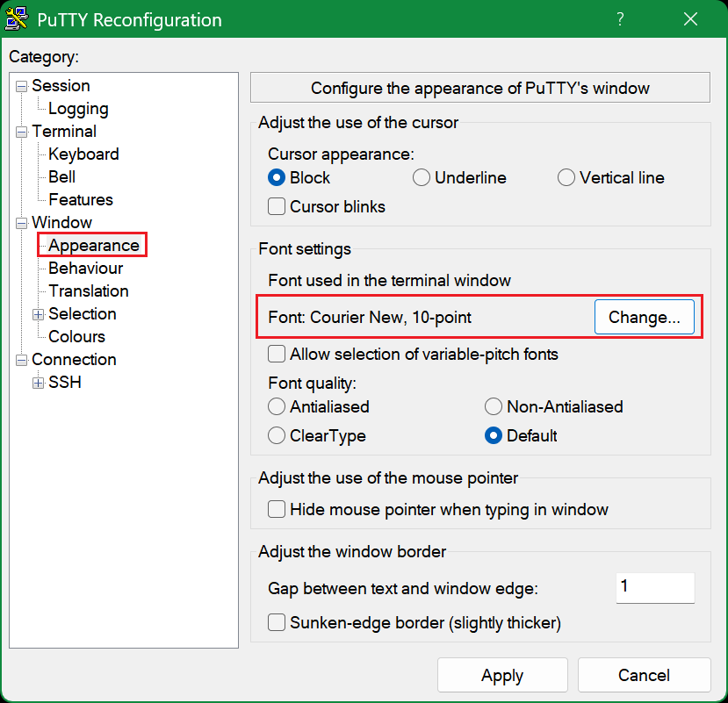This screenshot has width=728, height=703.
Task: Expand the SSH tree node
Action: coord(38,383)
